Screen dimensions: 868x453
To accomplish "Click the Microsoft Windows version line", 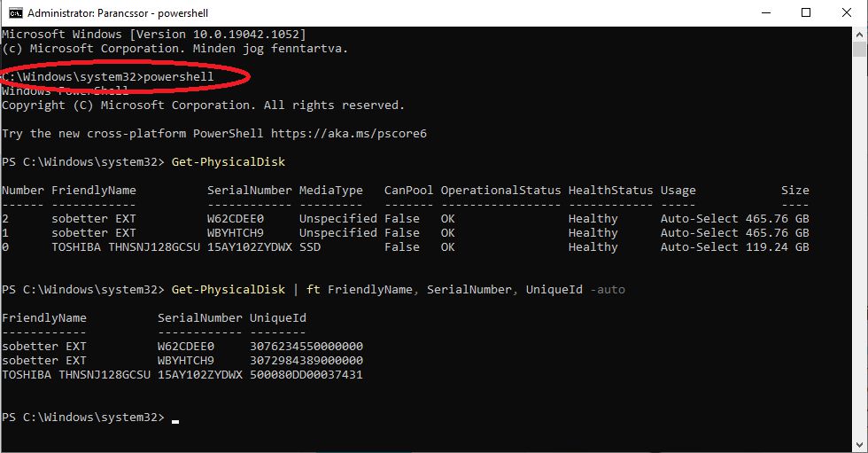I will [153, 35].
